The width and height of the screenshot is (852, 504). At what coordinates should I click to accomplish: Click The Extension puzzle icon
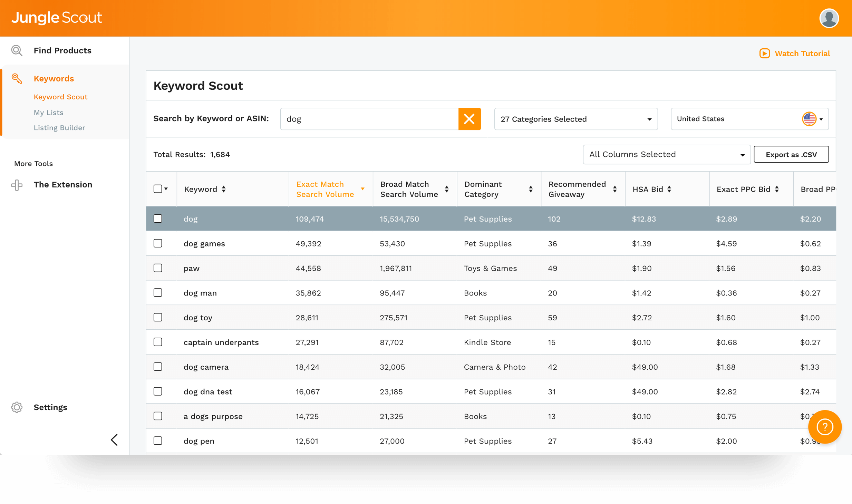[x=17, y=185]
